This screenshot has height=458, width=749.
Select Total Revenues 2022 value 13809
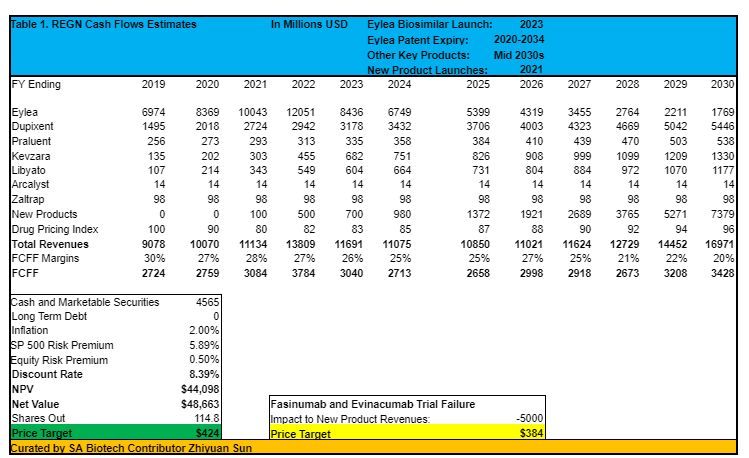point(300,245)
